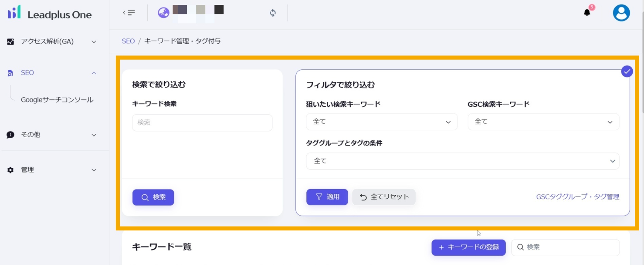The image size is (644, 265).
Task: Click the 管理 gear icon
Action: click(11, 170)
